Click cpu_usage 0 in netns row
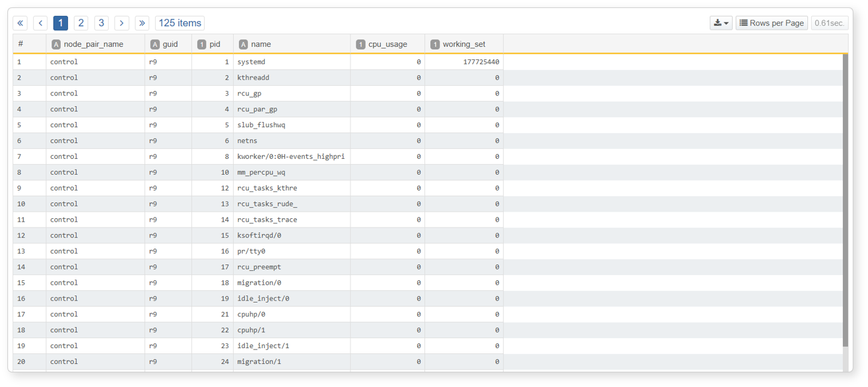This screenshot has height=387, width=868. [x=387, y=141]
